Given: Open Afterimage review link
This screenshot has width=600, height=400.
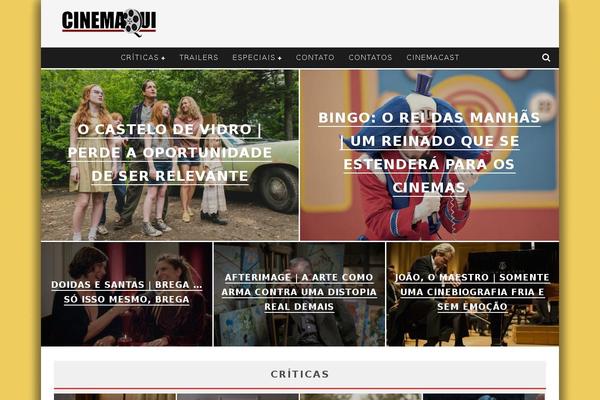Looking at the screenshot, I should [299, 292].
